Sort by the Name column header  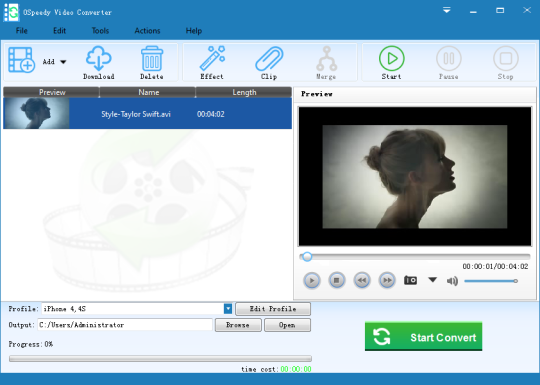coord(148,92)
